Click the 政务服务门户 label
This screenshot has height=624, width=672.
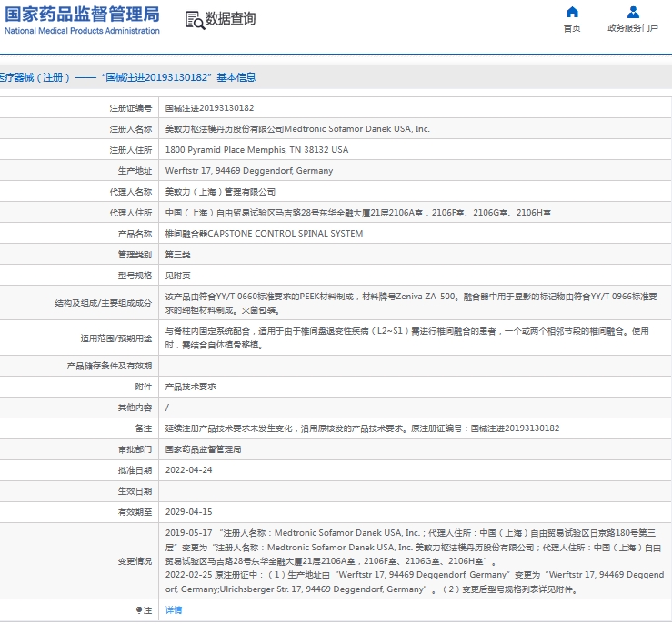pyautogui.click(x=633, y=28)
